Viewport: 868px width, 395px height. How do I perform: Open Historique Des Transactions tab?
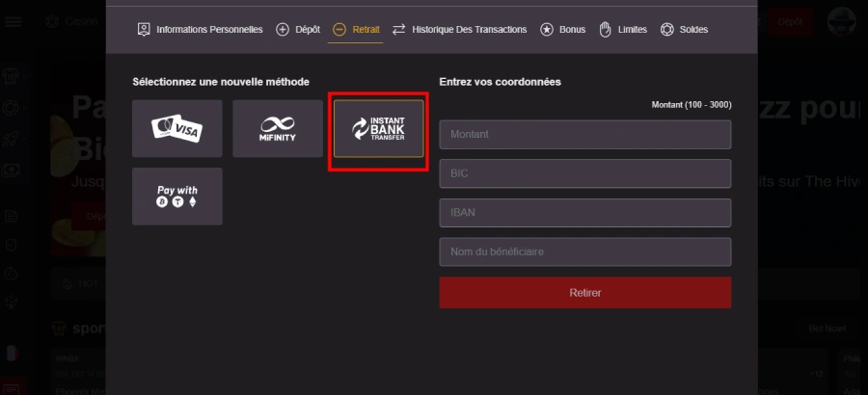click(x=459, y=29)
